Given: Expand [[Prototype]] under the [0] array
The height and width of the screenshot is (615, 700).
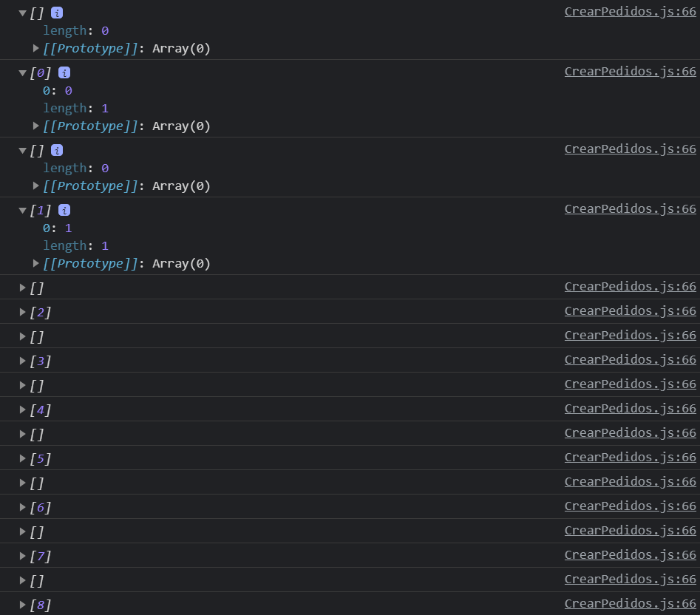Looking at the screenshot, I should point(36,126).
